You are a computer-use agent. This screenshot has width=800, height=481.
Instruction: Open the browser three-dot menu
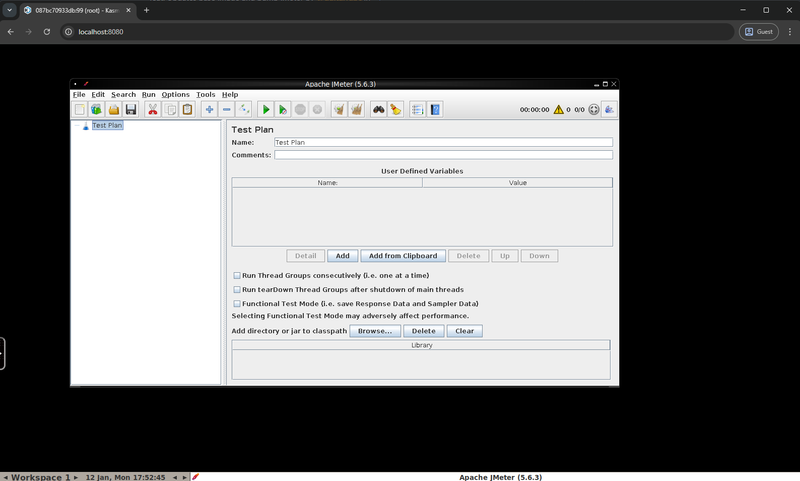(x=789, y=32)
